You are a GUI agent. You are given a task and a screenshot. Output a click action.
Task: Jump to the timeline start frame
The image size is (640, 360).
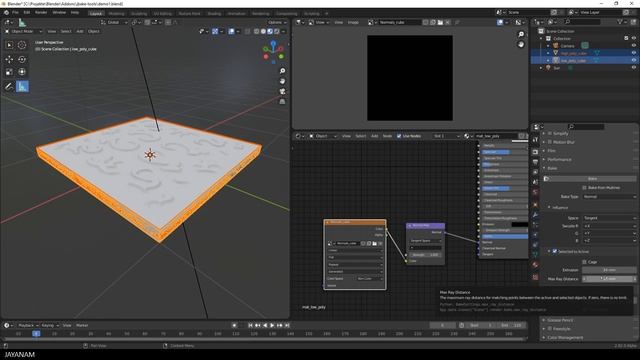tap(250, 325)
